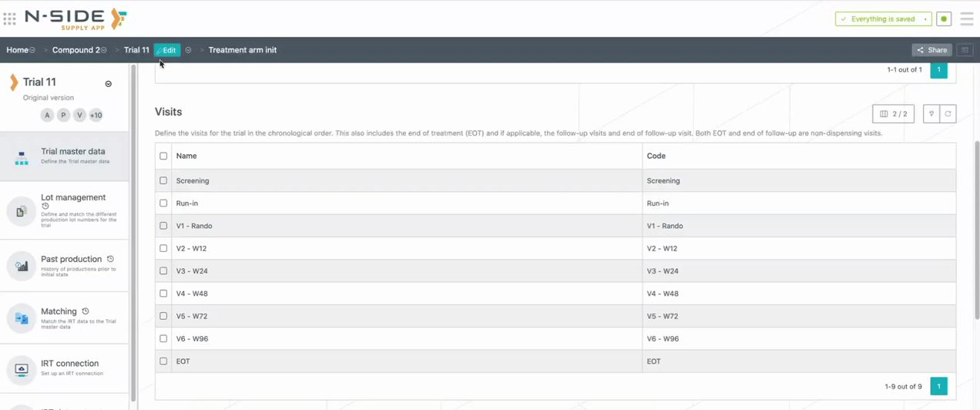Select all visits with header checkbox

163,156
